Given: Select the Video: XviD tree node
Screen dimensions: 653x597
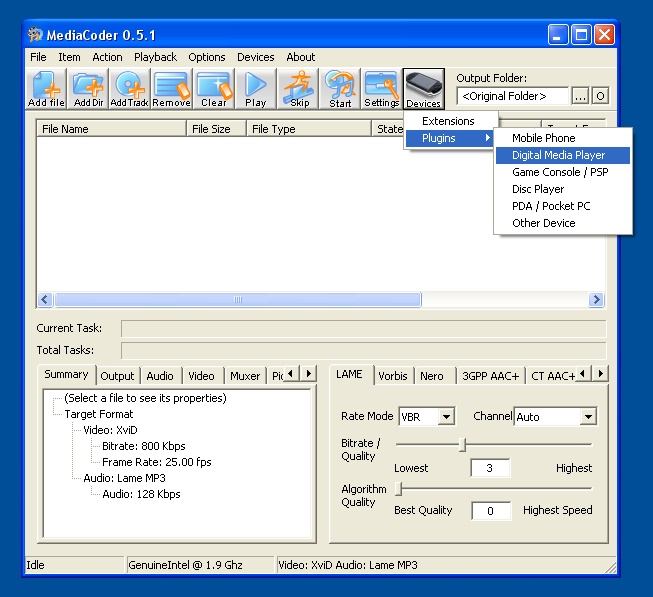Looking at the screenshot, I should [x=110, y=430].
